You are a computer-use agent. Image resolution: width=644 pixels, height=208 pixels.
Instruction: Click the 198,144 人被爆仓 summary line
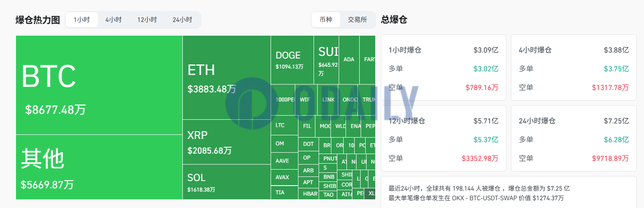point(479,188)
